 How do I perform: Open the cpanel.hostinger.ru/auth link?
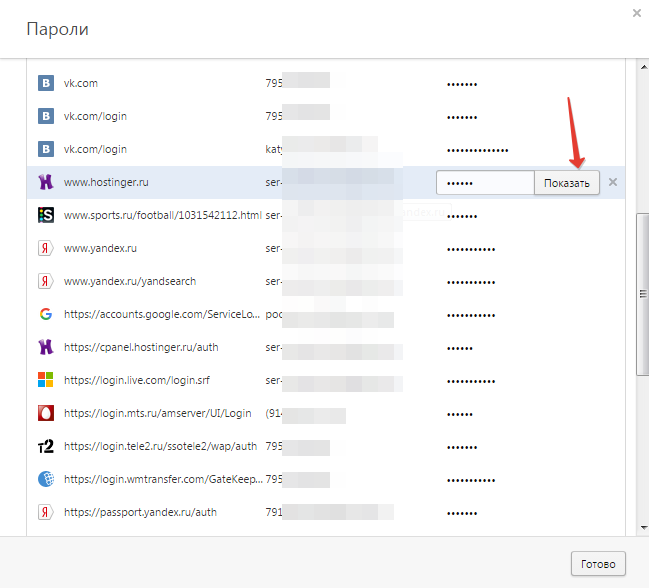(141, 347)
